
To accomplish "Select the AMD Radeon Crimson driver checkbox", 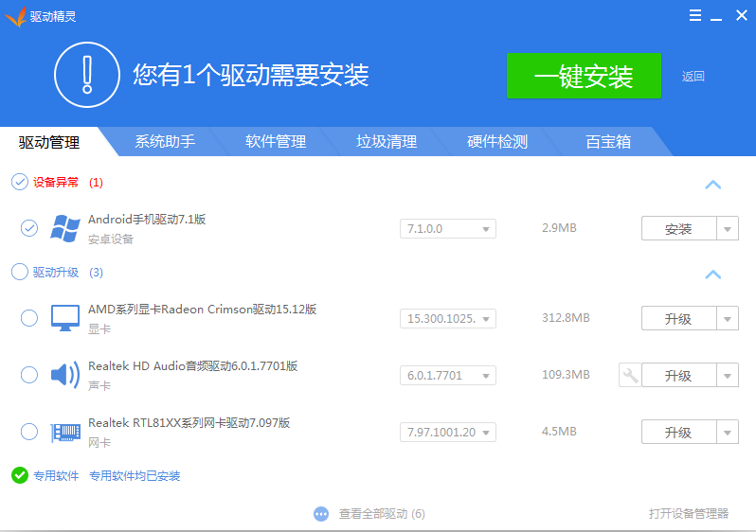I will pos(29,318).
